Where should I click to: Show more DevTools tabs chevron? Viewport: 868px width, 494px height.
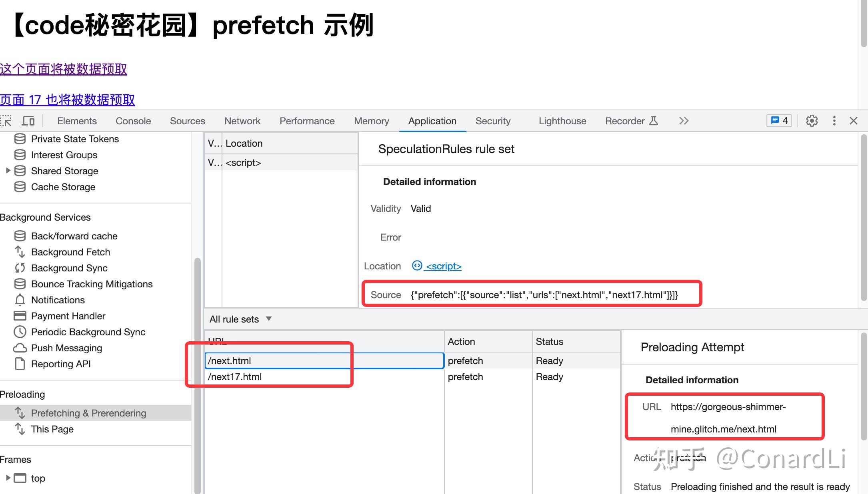pos(684,121)
